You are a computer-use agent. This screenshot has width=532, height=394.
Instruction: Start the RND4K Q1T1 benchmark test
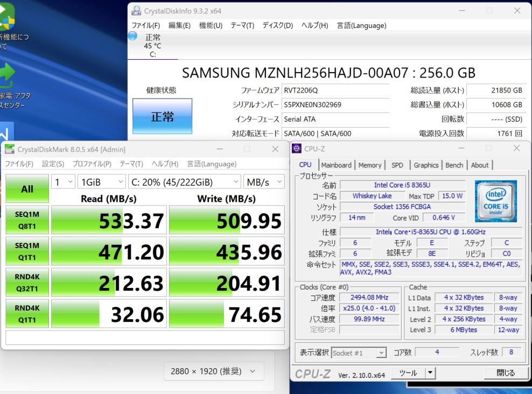coord(27,314)
